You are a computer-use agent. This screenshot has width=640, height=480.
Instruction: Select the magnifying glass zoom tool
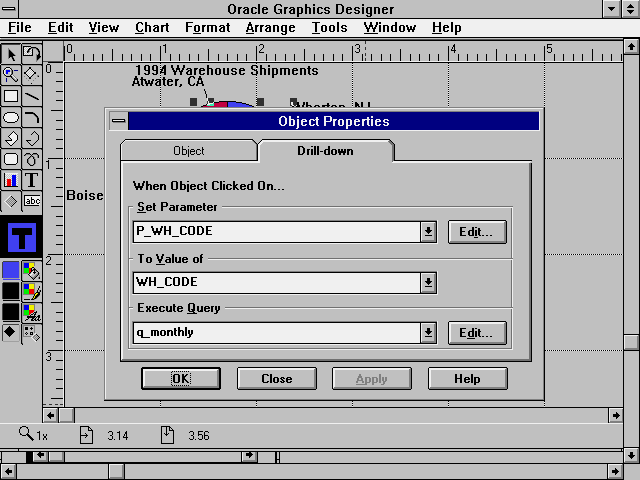(11, 74)
